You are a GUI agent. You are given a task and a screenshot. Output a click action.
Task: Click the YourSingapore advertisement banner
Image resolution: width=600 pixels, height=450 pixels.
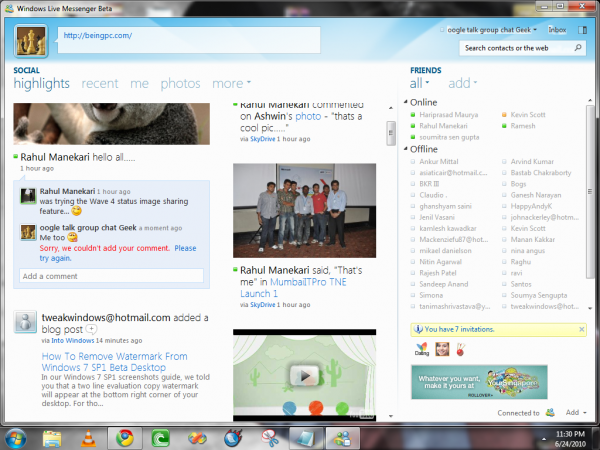tap(479, 382)
